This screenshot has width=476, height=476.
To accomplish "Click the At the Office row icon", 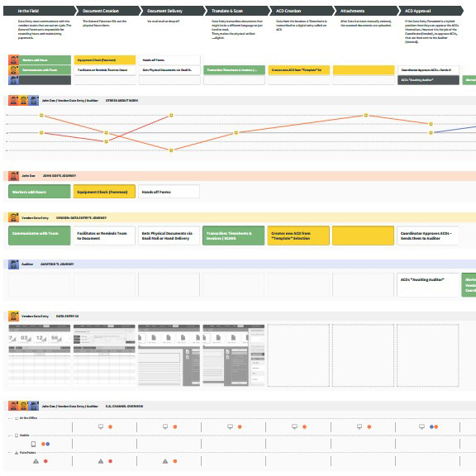I will coord(17,418).
